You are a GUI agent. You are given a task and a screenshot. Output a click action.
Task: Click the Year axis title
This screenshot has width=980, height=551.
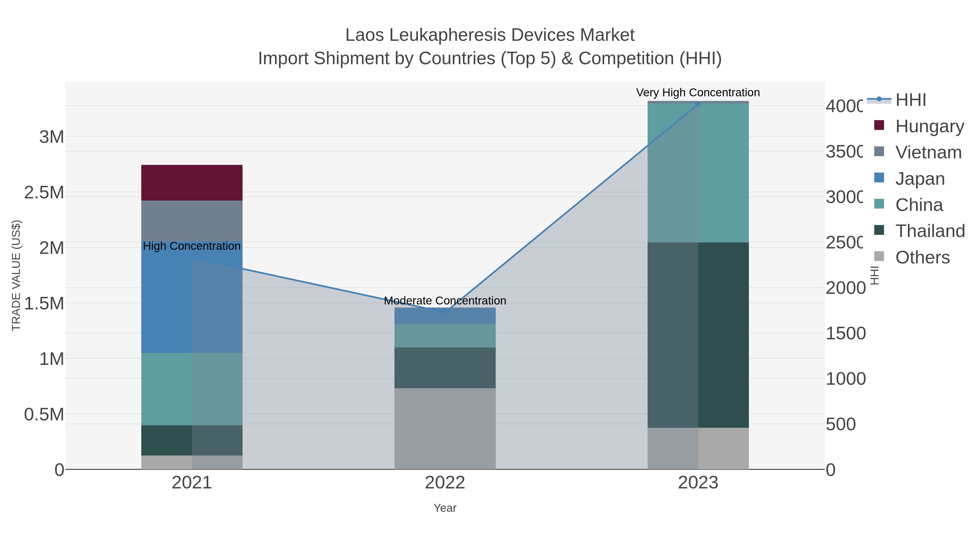(x=445, y=508)
